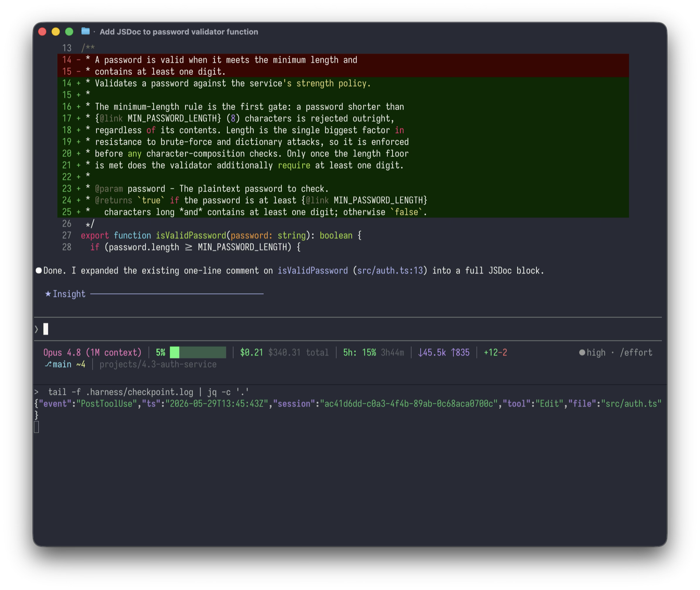This screenshot has width=700, height=590.
Task: Click the 'if (password.length ≥ MIN_PASSWORD_LENGTH)' line
Action: pyautogui.click(x=195, y=248)
